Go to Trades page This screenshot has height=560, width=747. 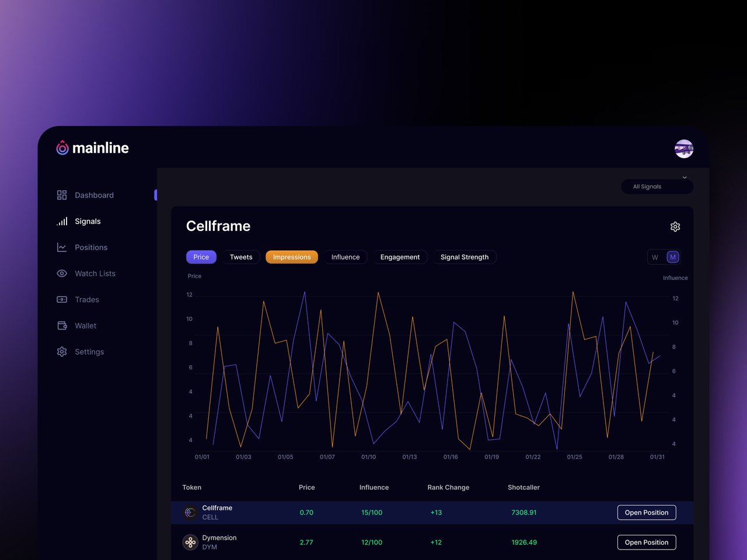point(87,300)
